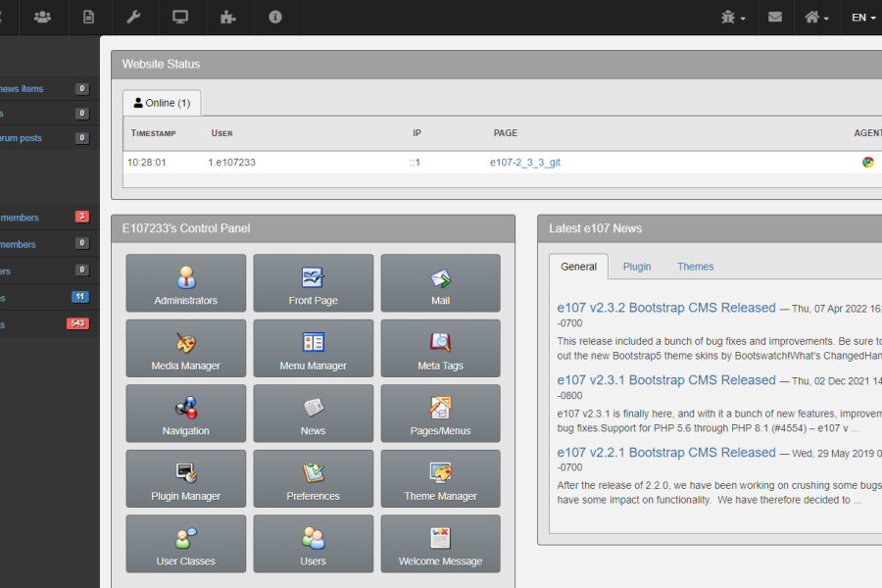Go to the Navigation tile
Screen dimensions: 882x588
[185, 414]
